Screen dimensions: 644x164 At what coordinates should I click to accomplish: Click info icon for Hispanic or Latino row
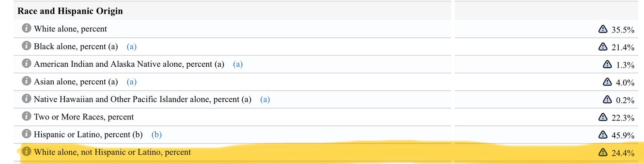(x=27, y=134)
